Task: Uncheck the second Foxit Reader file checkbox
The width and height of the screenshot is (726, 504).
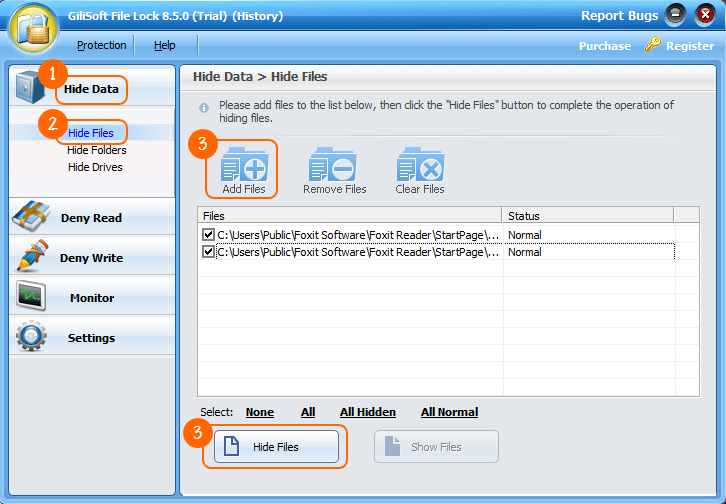Action: point(208,252)
